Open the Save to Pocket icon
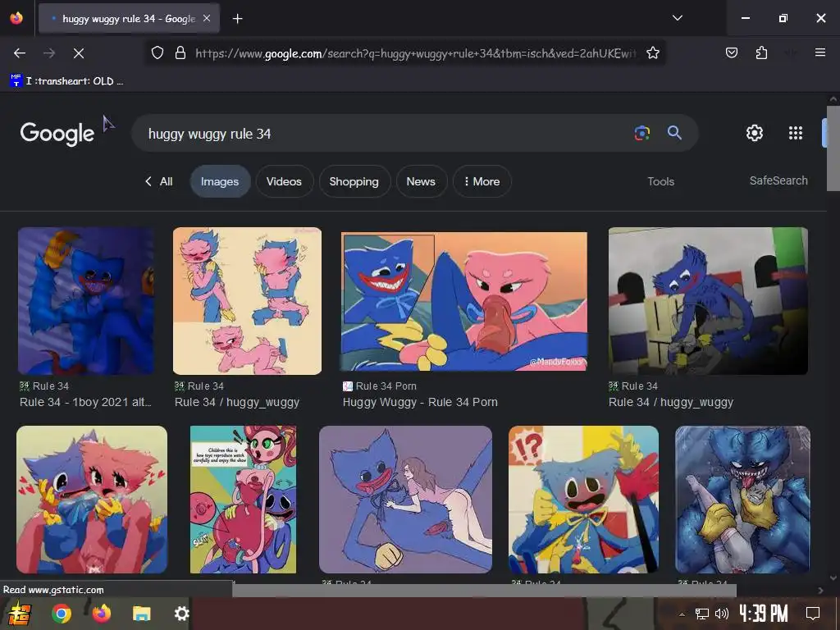 731,52
